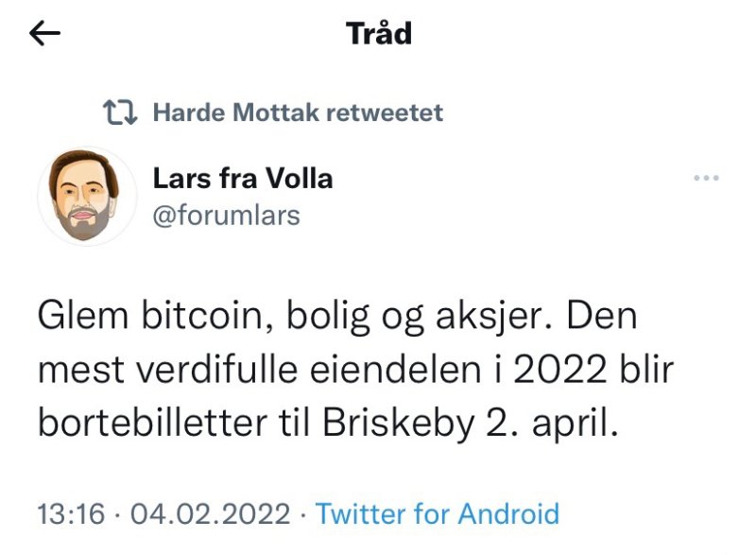The width and height of the screenshot is (756, 555).
Task: Click the Tråd header title
Action: 378,34
